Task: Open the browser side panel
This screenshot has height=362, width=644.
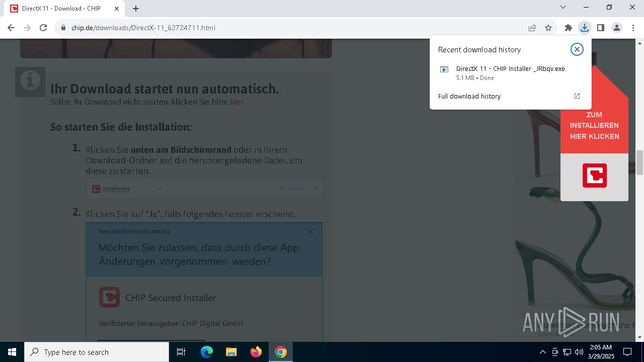Action: (x=601, y=28)
